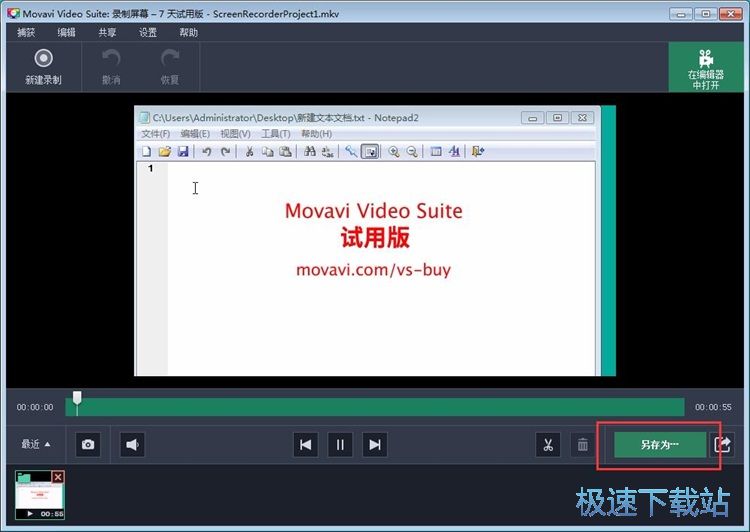The width and height of the screenshot is (750, 532).
Task: Expand the 最近 recent files list
Action: (35, 444)
